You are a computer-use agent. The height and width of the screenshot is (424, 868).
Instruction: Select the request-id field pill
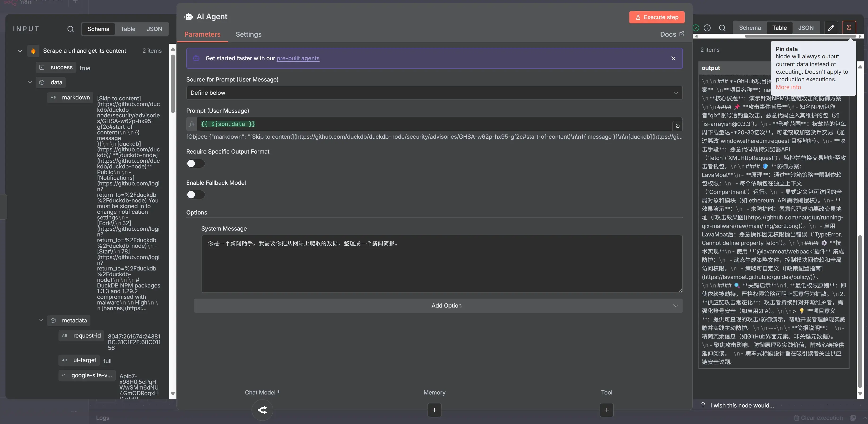[81, 336]
